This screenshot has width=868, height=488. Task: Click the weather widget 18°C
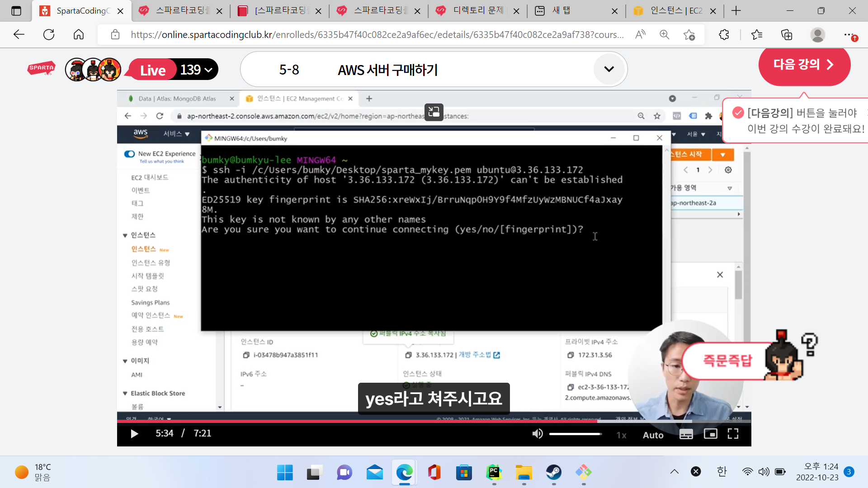34,472
